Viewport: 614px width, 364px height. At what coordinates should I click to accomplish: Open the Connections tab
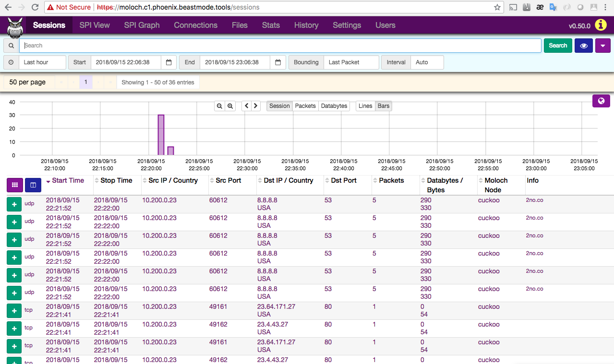[195, 25]
